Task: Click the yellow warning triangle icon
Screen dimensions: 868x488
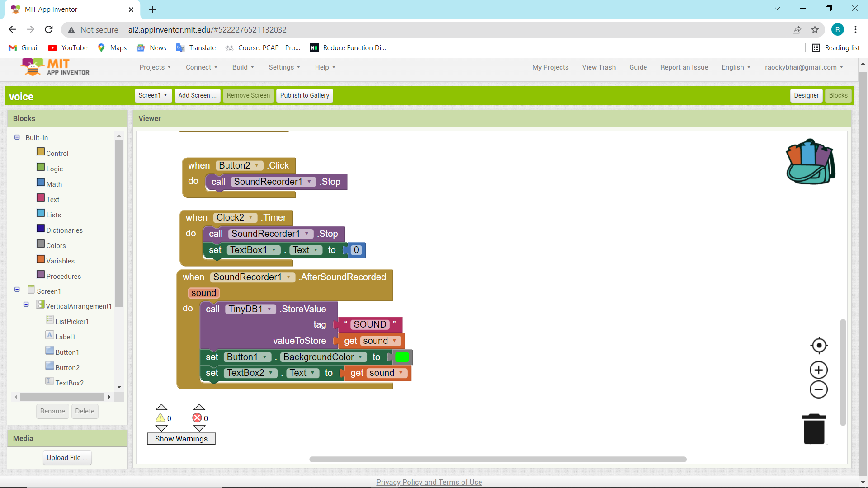Action: tap(160, 418)
